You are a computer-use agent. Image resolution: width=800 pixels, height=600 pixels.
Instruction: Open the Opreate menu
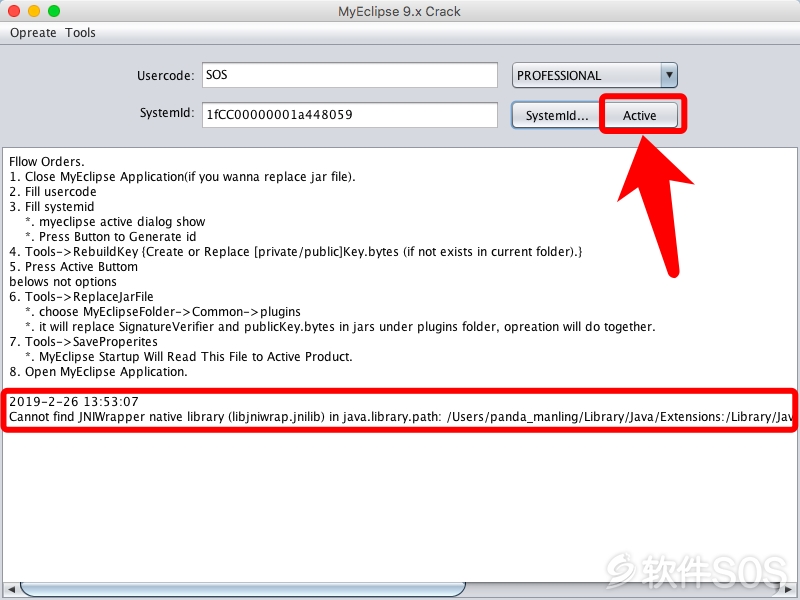point(33,33)
